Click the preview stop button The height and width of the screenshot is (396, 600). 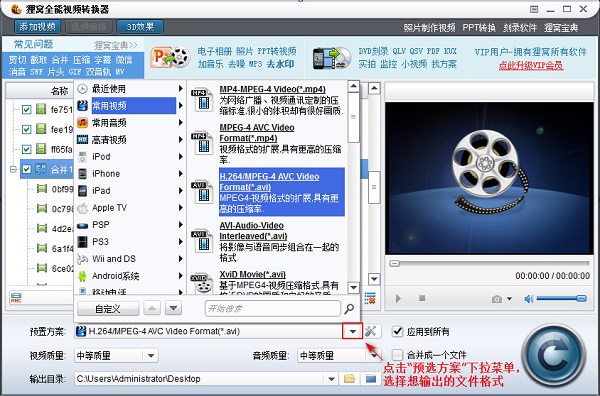422,298
